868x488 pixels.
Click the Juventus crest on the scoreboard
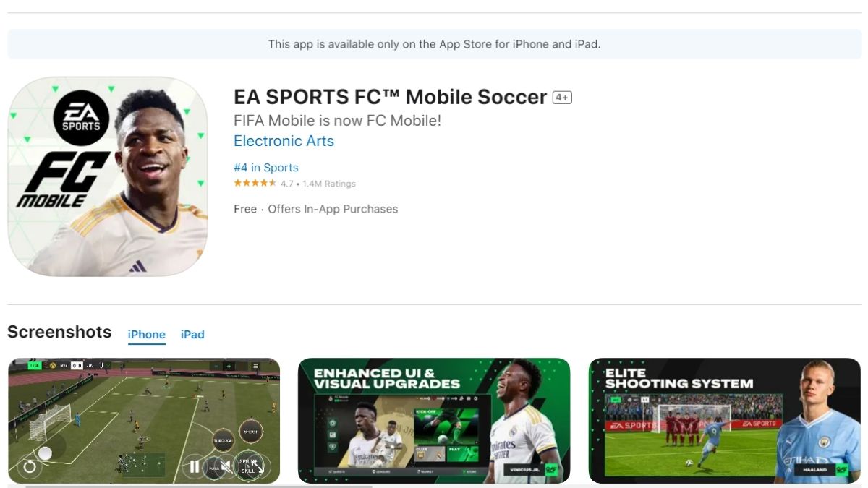pyautogui.click(x=101, y=364)
